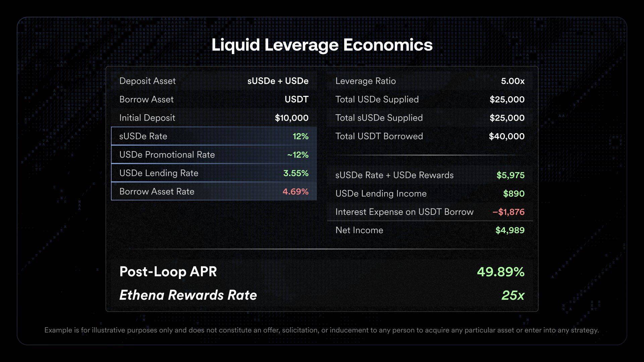Click the −$1,876 interest expense value
Viewport: 644px width, 362px height.
pyautogui.click(x=508, y=212)
